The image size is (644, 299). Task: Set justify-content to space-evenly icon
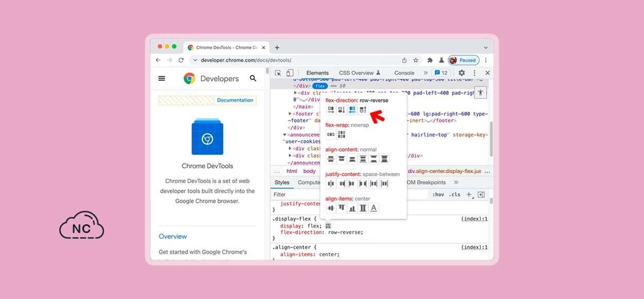tap(384, 184)
